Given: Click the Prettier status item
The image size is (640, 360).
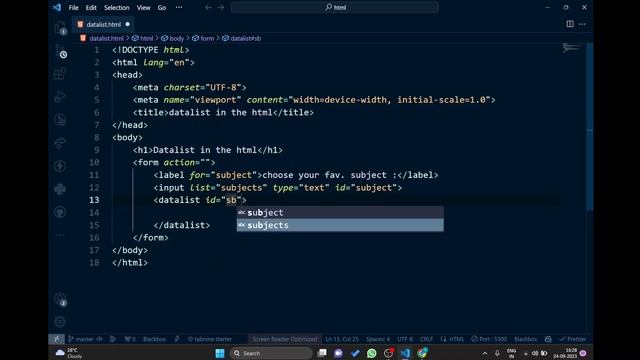Looking at the screenshot, I should (x=573, y=339).
